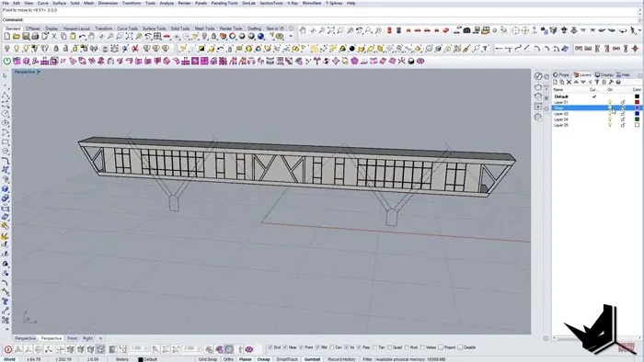Click the Print icon
Viewport: 644px width, 362px height.
point(35,37)
